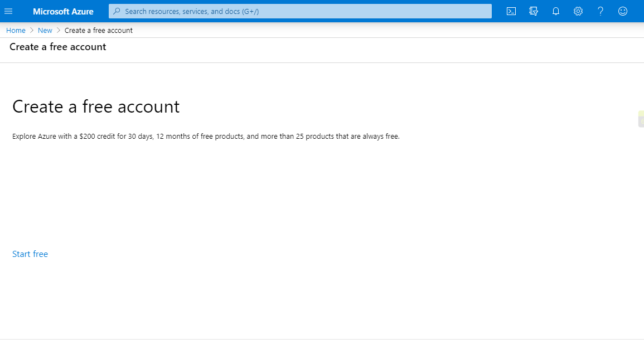Open portal Settings gear
Viewport: 644px width, 340px height.
pyautogui.click(x=578, y=11)
